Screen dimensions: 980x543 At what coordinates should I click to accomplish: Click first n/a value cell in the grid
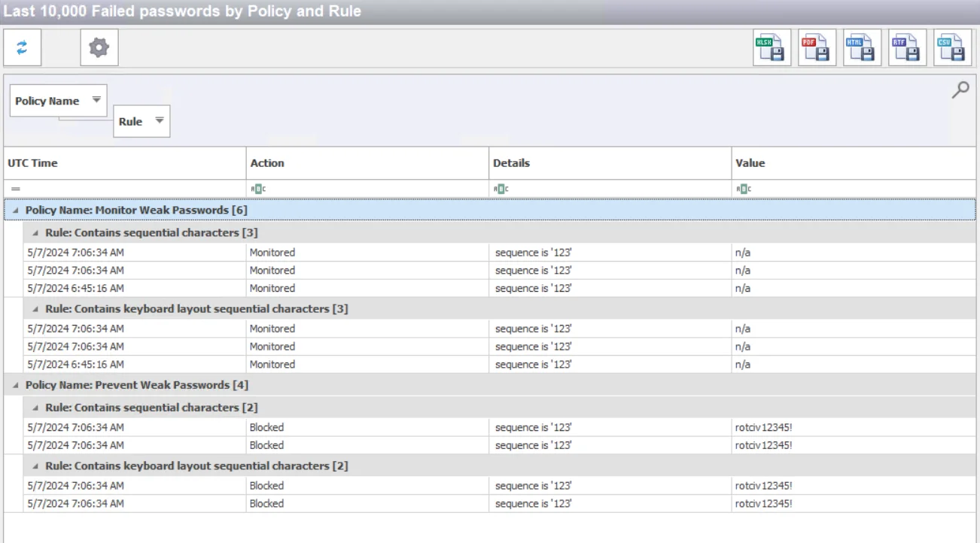854,252
